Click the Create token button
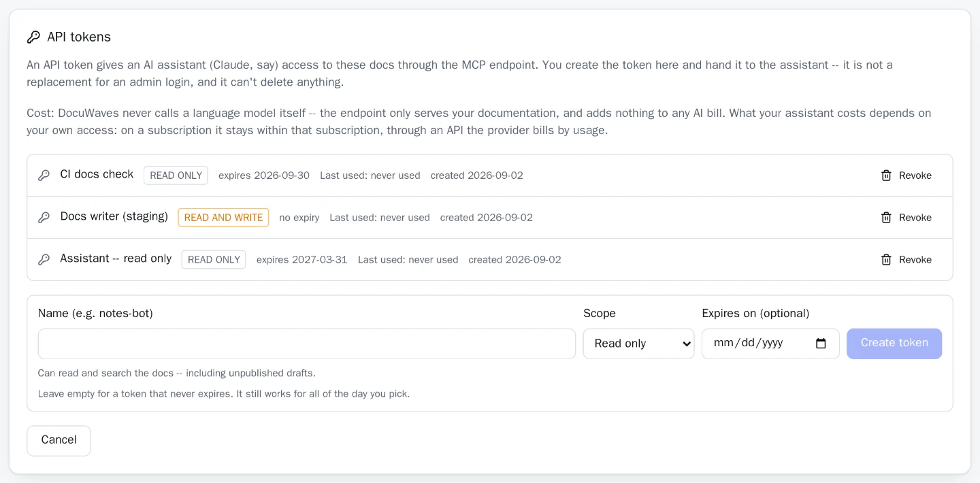The image size is (980, 483). point(894,344)
